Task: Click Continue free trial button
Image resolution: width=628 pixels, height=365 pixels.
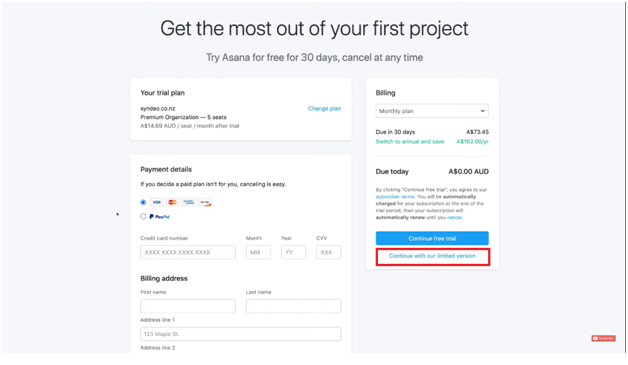Action: click(x=432, y=238)
